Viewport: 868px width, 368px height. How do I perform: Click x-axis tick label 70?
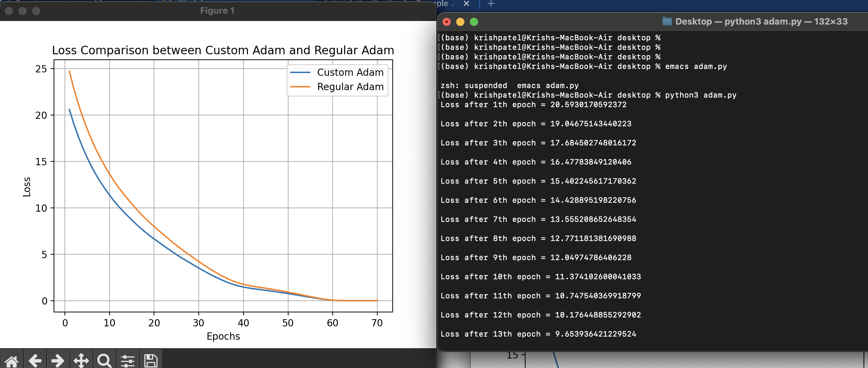(x=377, y=323)
